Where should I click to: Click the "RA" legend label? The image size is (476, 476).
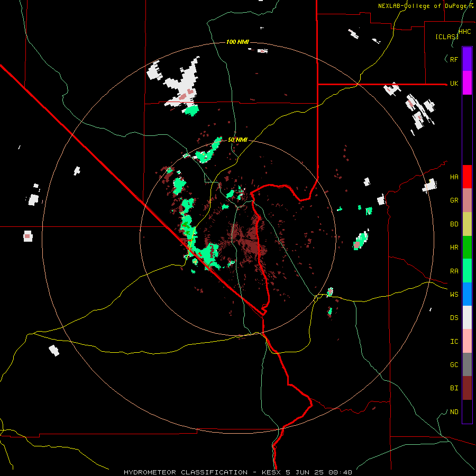coord(454,271)
